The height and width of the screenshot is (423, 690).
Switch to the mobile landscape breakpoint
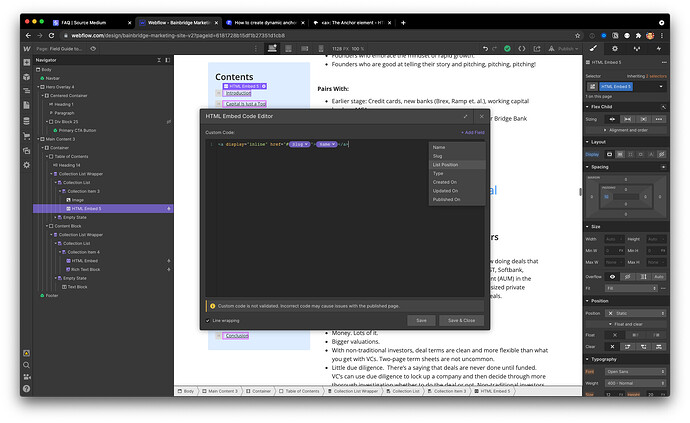coord(305,48)
